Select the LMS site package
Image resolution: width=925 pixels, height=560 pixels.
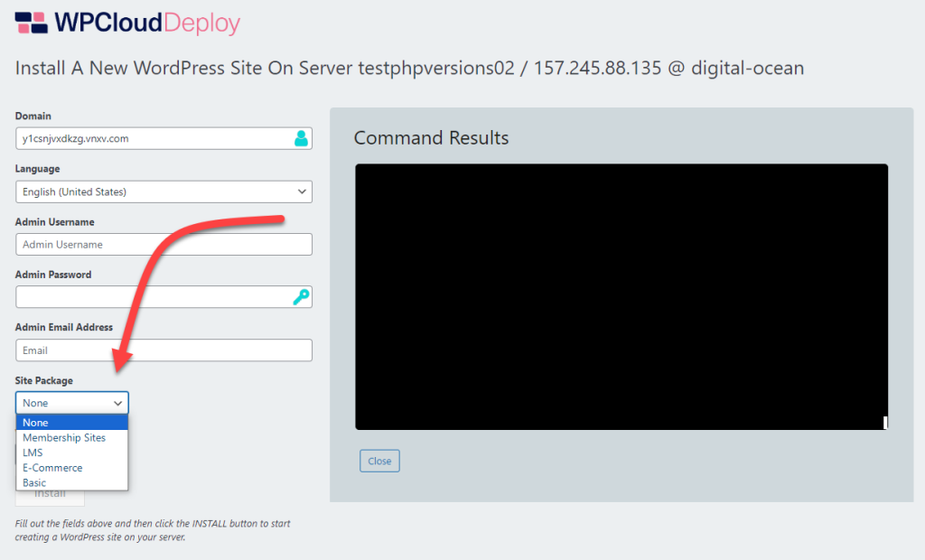(33, 453)
